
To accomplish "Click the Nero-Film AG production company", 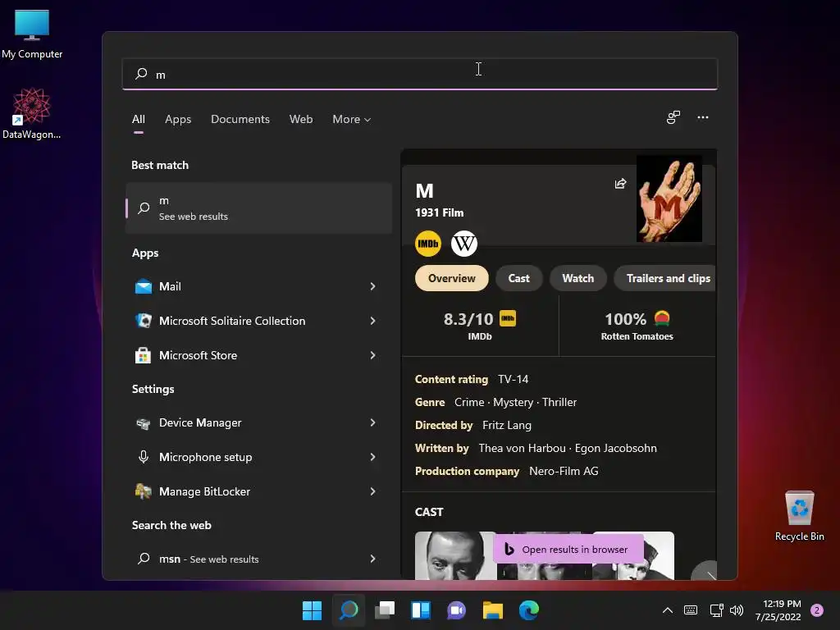I will click(x=564, y=472).
